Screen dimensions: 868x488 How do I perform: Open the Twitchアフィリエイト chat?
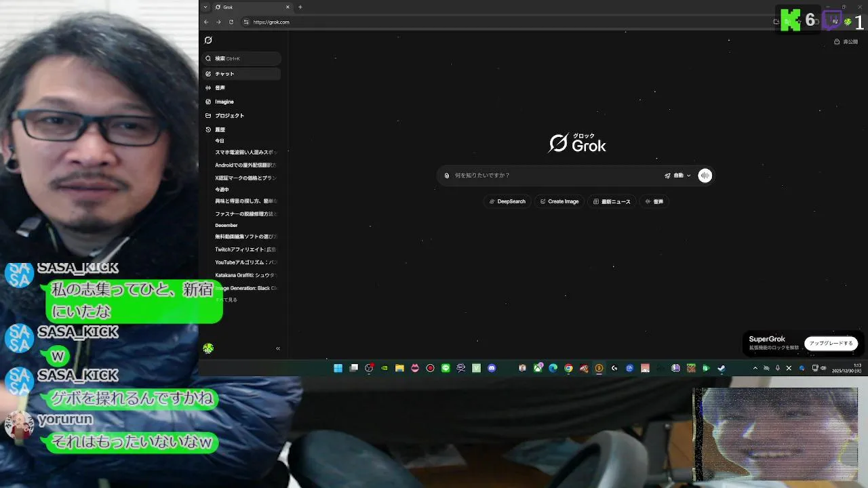point(245,249)
